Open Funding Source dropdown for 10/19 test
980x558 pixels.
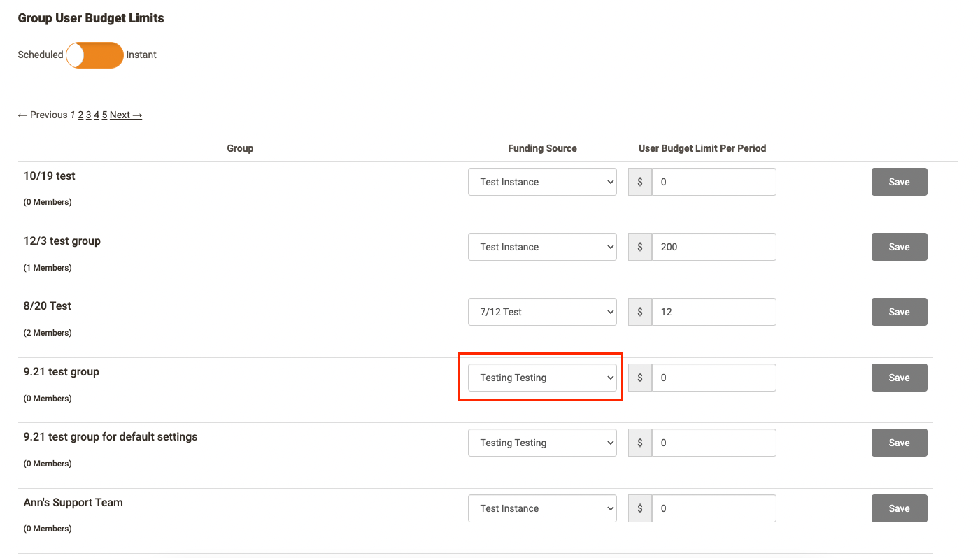coord(542,182)
